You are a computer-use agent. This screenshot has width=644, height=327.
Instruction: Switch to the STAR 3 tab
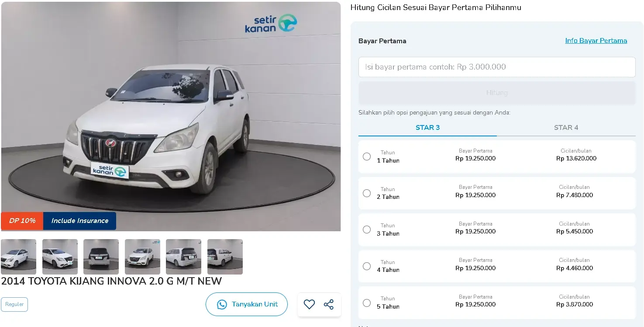point(427,128)
